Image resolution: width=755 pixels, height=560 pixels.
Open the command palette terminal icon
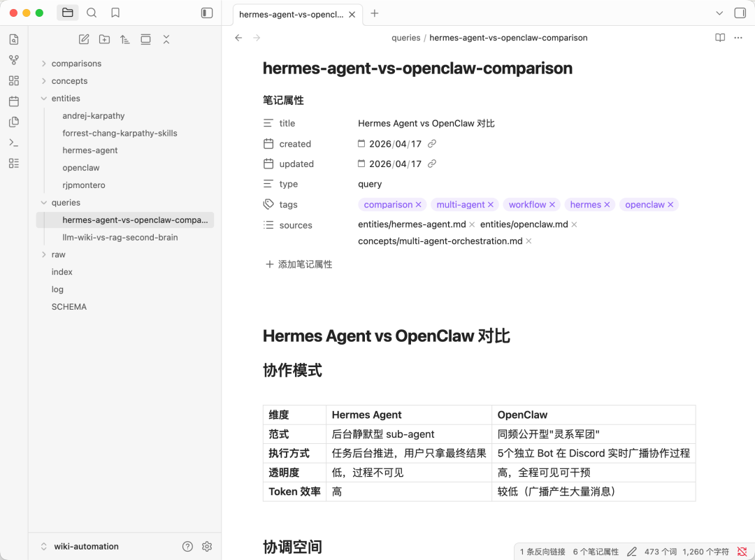14,143
